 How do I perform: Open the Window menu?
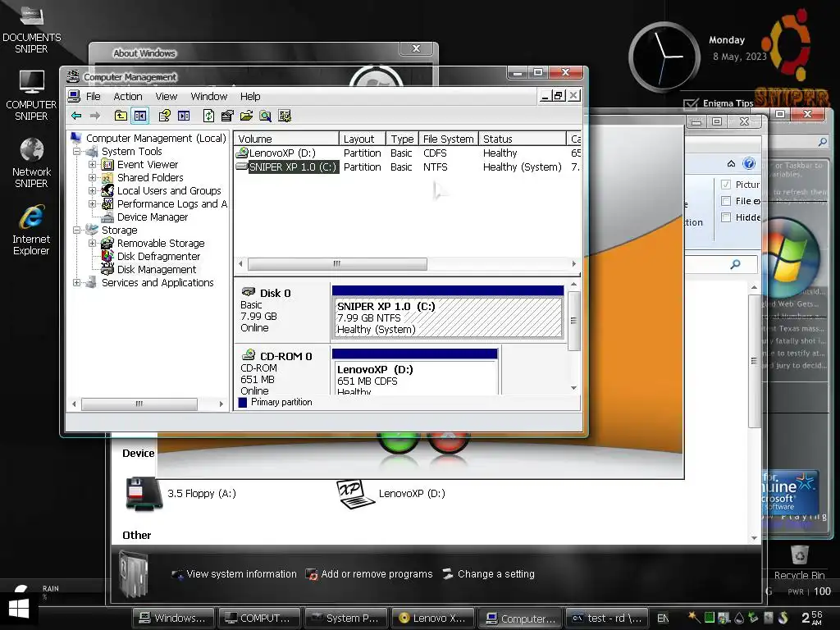pos(209,97)
